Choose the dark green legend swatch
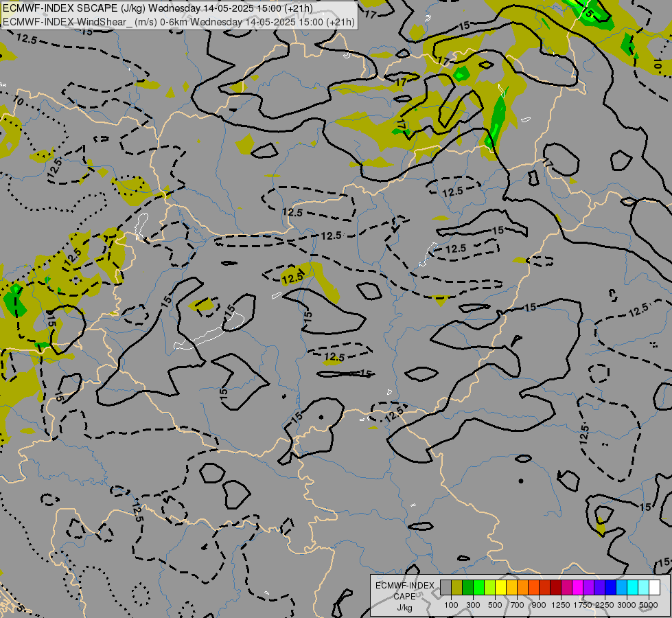Viewport: 672px width, 618px height. [x=467, y=587]
